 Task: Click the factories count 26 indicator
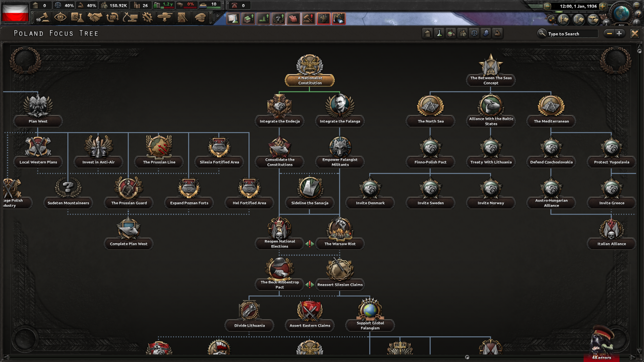point(141,5)
